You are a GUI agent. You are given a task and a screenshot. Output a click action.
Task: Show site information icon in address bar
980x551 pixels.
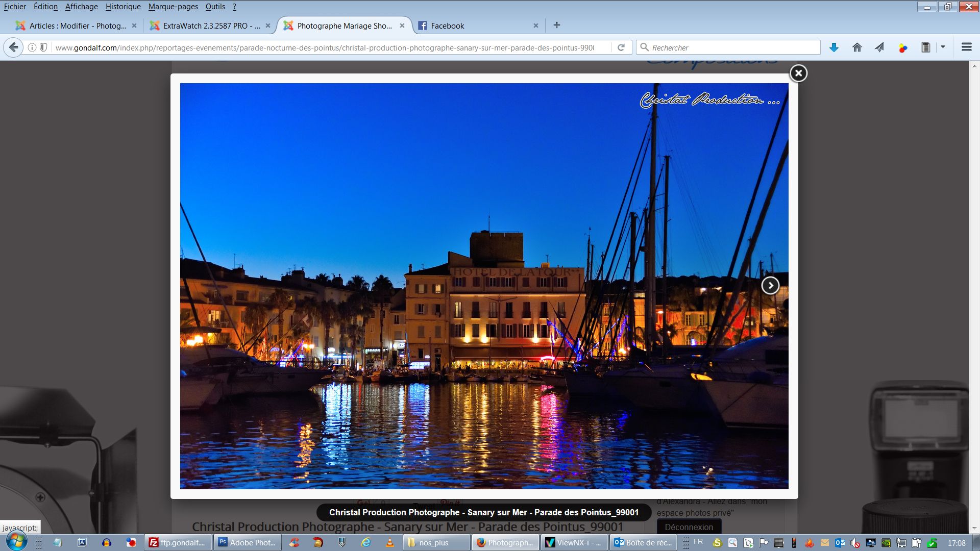32,47
